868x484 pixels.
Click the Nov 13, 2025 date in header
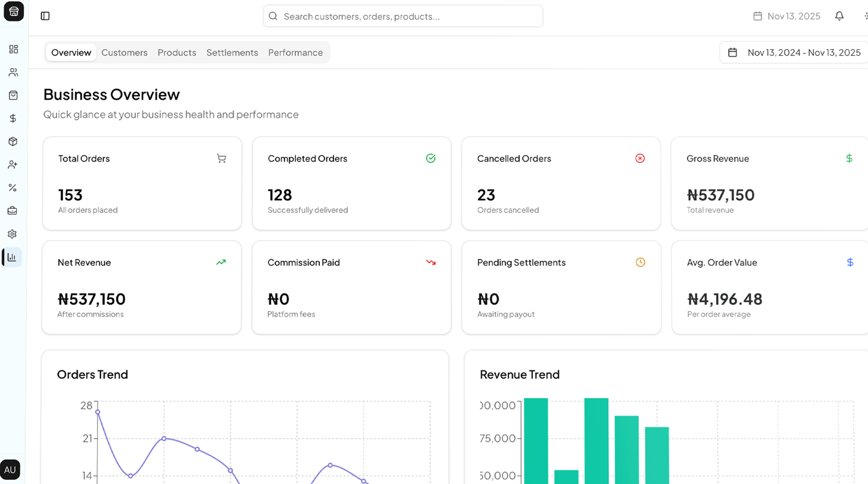pyautogui.click(x=787, y=16)
